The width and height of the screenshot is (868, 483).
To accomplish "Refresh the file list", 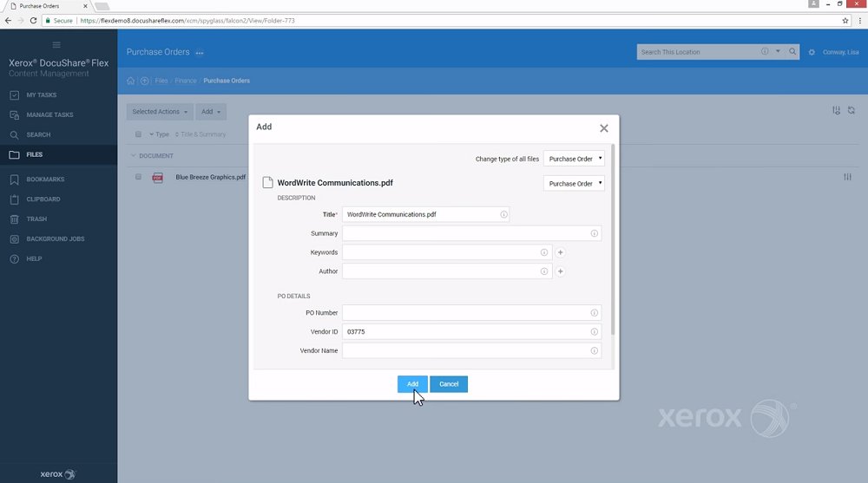I will 852,111.
